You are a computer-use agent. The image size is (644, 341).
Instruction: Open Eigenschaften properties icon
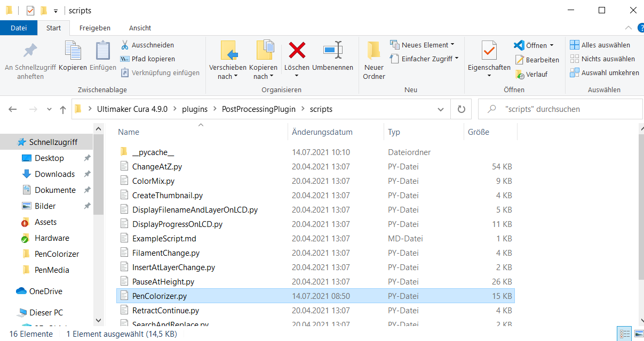[x=489, y=51]
